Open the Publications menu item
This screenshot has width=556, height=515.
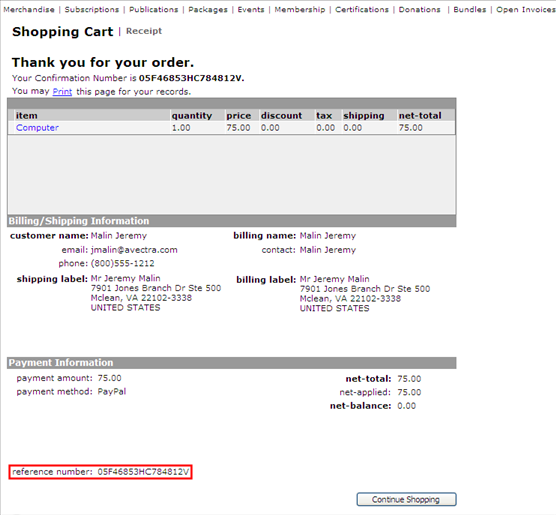point(154,10)
